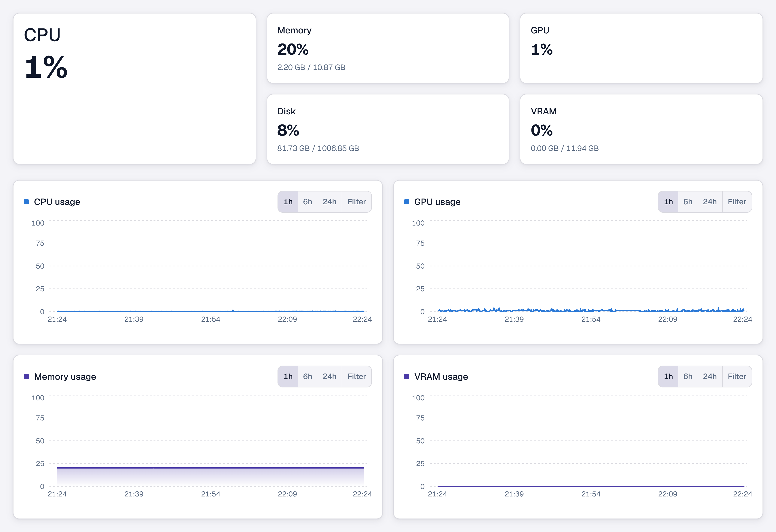The image size is (776, 532).
Task: Click the Disk 8% summary card
Action: click(388, 129)
